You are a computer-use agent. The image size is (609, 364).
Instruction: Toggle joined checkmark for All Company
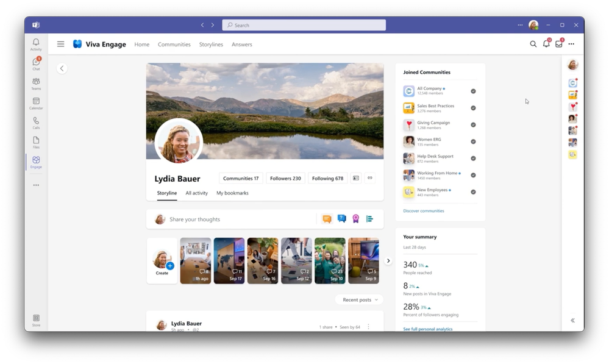(473, 91)
